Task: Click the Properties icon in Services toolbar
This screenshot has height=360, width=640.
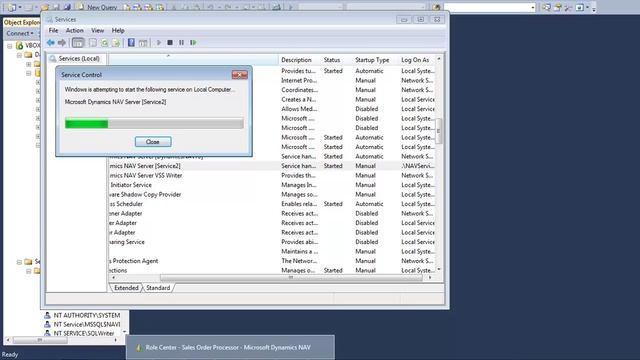Action: (93, 42)
